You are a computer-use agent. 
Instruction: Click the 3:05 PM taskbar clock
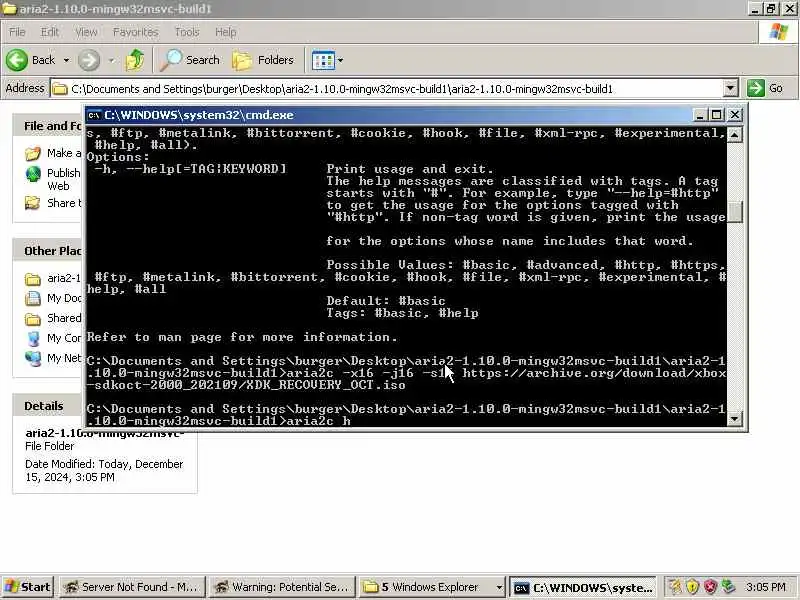click(x=765, y=587)
